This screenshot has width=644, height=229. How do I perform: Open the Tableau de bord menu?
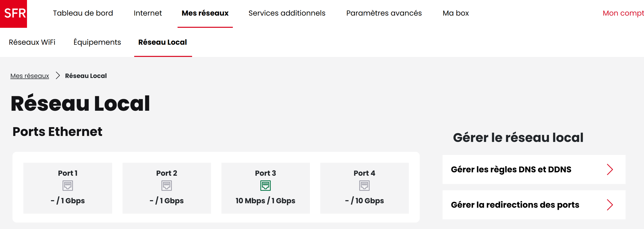[83, 13]
